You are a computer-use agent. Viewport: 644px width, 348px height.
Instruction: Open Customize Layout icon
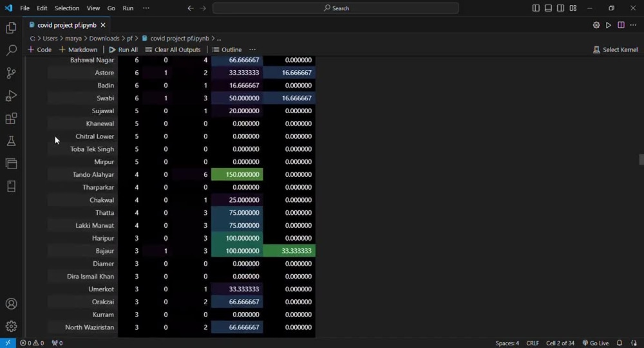[x=573, y=8]
